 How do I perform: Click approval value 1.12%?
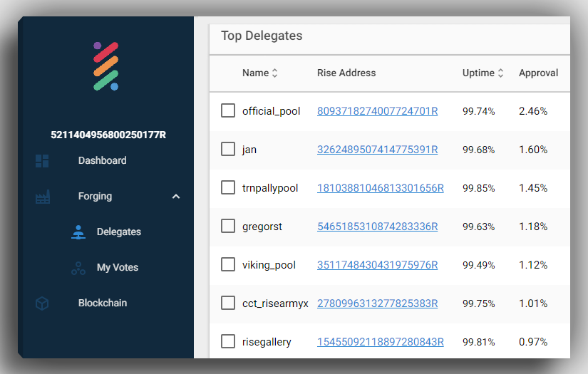[x=533, y=265]
